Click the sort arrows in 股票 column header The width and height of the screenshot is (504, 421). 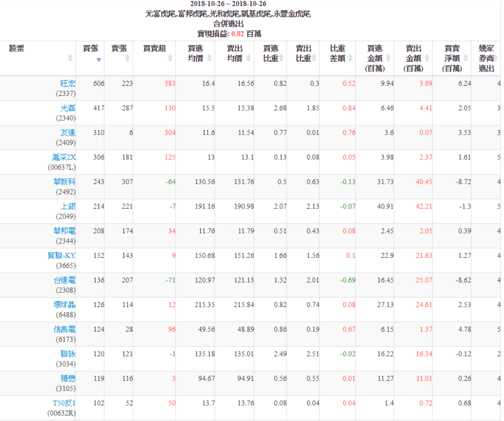pyautogui.click(x=70, y=58)
